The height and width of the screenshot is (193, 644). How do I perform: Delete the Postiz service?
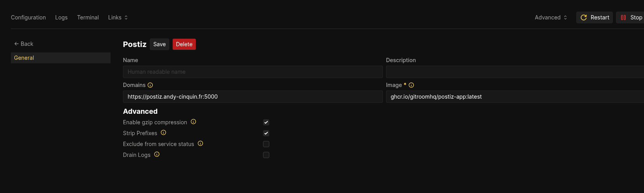click(x=184, y=44)
